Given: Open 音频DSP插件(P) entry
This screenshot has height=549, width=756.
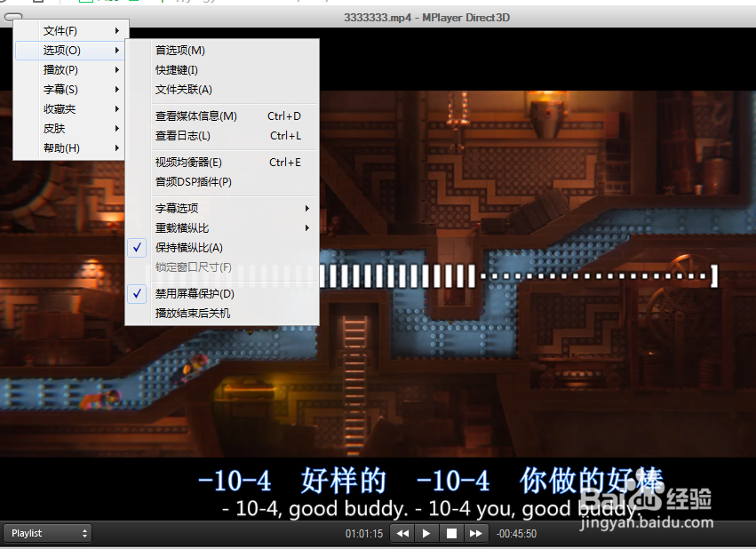Looking at the screenshot, I should 222,182.
